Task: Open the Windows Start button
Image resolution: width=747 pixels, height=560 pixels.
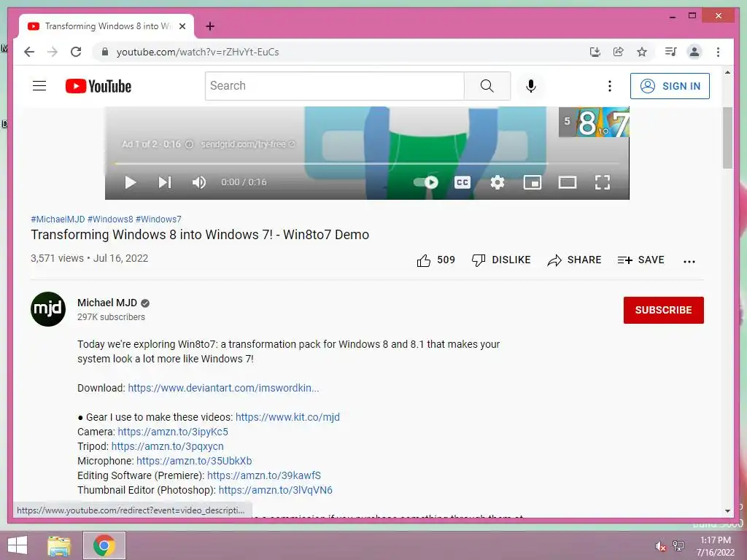Action: (x=18, y=545)
